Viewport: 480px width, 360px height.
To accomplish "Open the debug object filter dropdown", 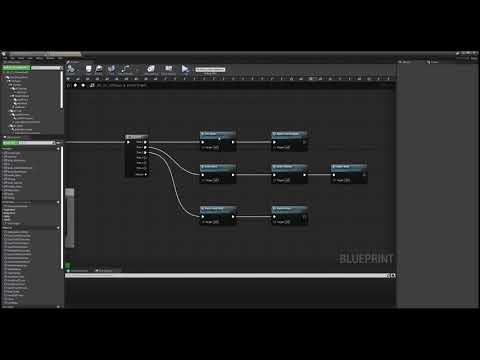I will [210, 69].
